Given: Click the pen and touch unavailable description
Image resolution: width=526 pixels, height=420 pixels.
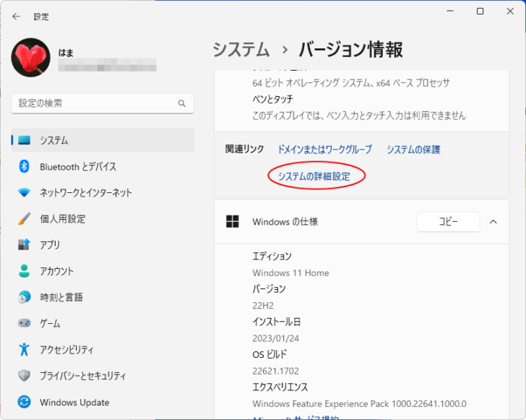Looking at the screenshot, I should click(359, 116).
